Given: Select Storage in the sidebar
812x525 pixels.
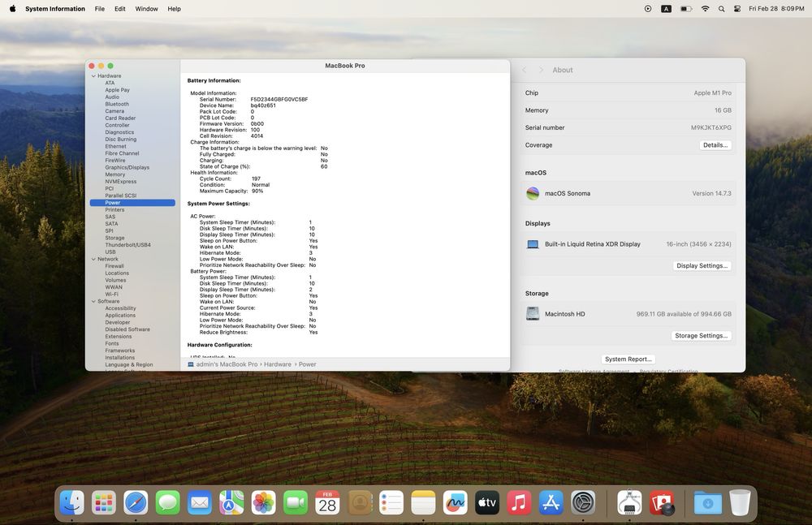Looking at the screenshot, I should point(114,239).
